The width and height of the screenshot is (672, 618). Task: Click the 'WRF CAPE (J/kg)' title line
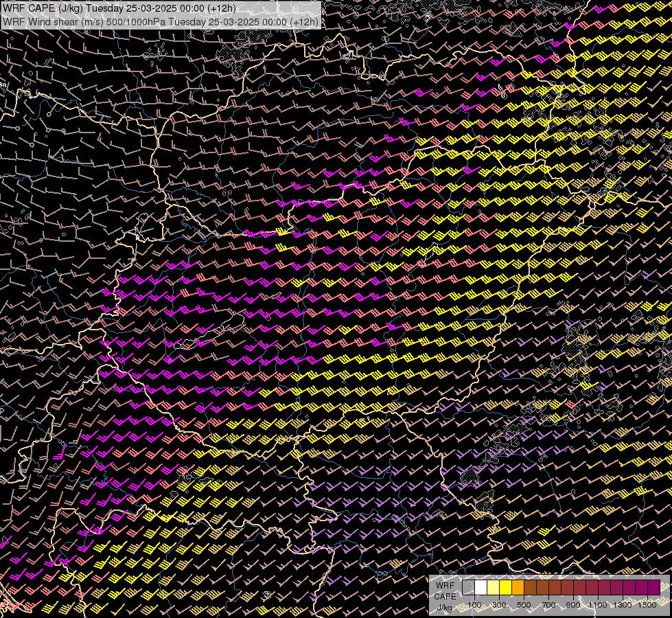click(119, 8)
